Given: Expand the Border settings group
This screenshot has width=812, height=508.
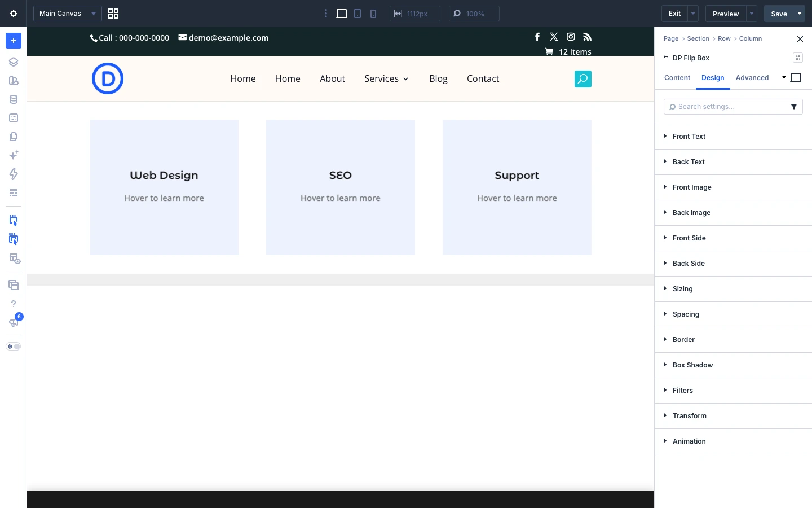Looking at the screenshot, I should [733, 340].
